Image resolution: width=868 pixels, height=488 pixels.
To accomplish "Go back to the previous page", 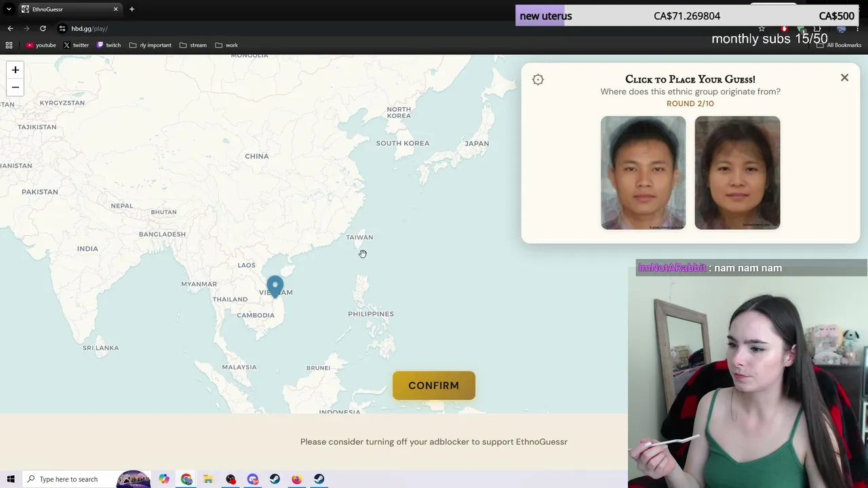I will click(x=10, y=28).
